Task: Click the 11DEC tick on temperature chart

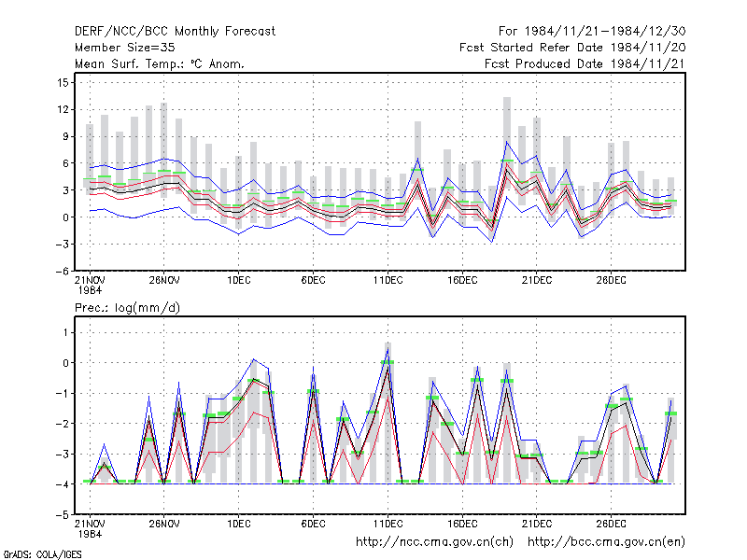Action: (x=388, y=280)
